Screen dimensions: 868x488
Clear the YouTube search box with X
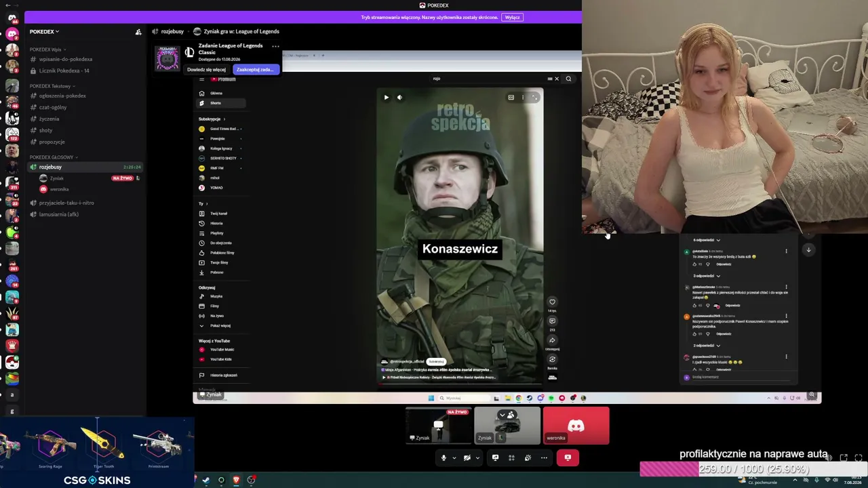(557, 79)
